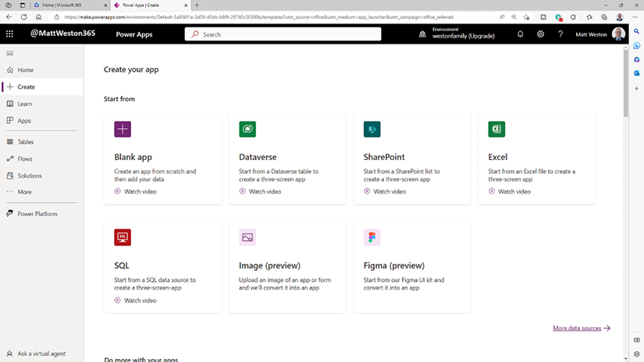
Task: Watch video for SharePoint
Action: click(x=385, y=191)
